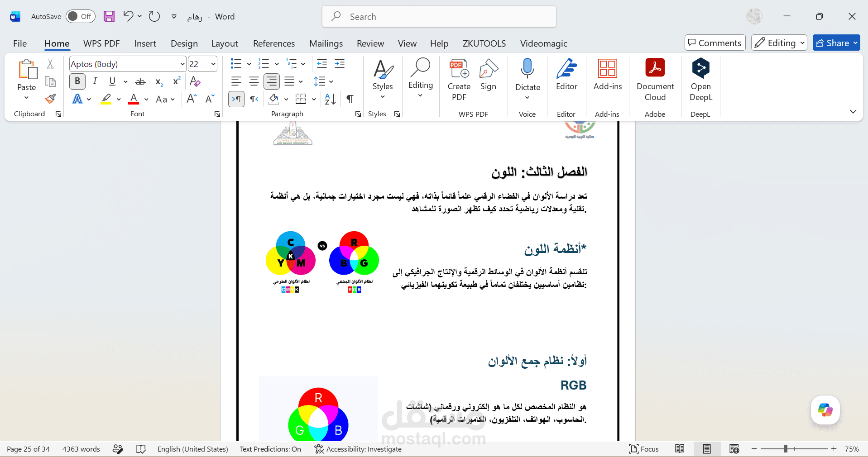Click the zoom slider handle
Image resolution: width=868 pixels, height=457 pixels.
click(786, 449)
